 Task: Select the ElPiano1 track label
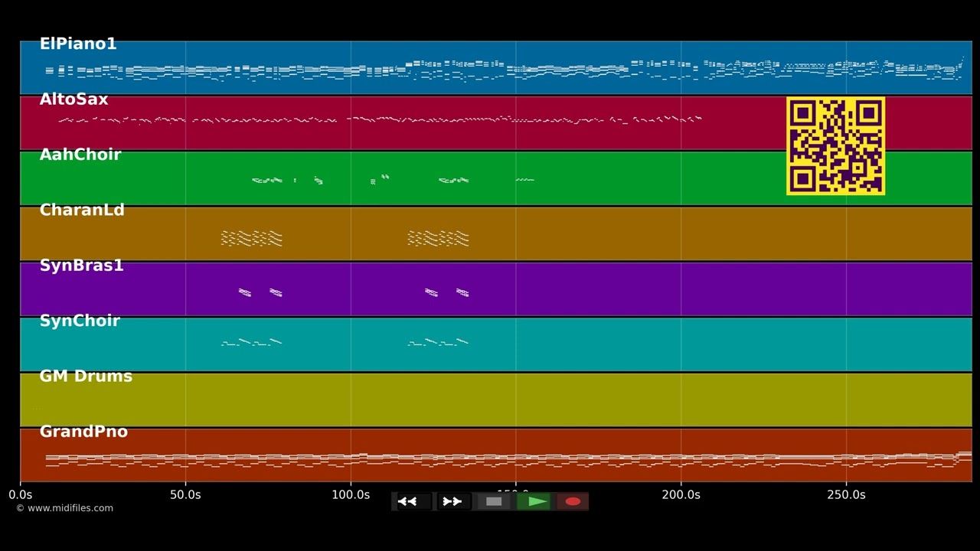click(x=78, y=44)
